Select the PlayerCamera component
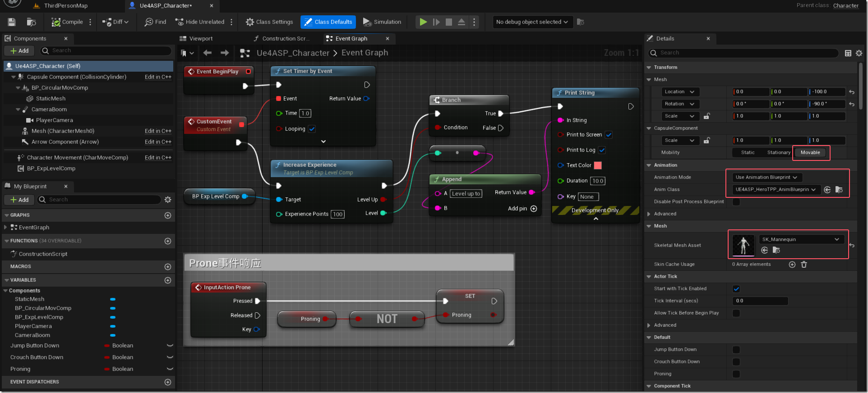Screen dimensions: 868x393 [x=54, y=120]
